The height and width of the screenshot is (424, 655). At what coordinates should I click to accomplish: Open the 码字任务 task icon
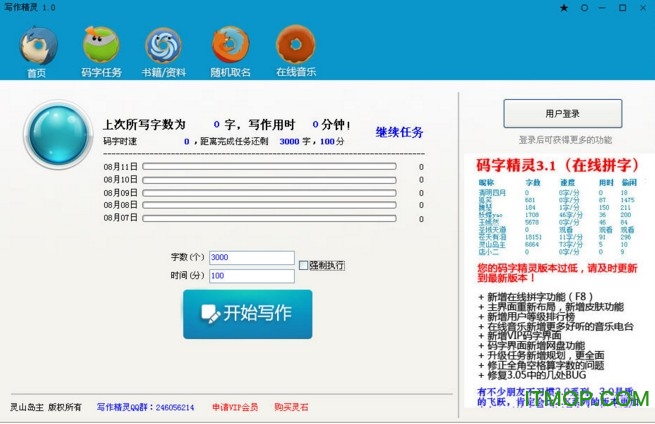click(x=100, y=46)
